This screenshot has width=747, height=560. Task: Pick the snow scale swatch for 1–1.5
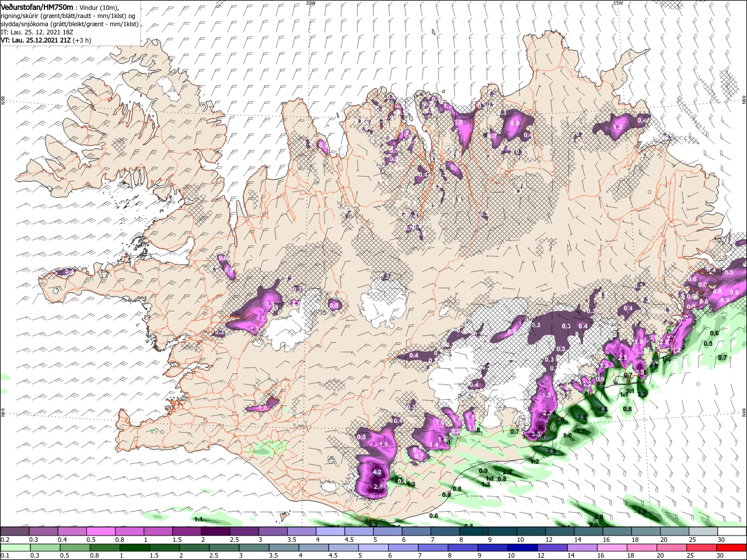158,532
